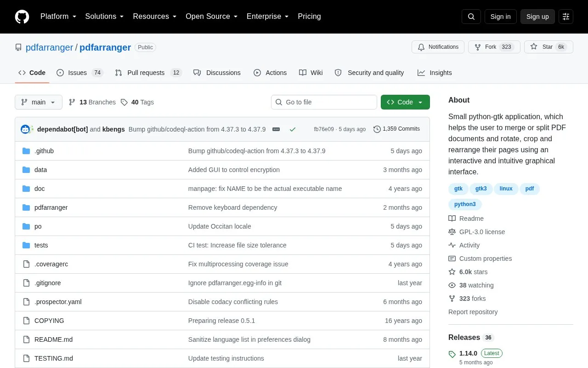Select the python3 topic tag
Image resolution: width=588 pixels, height=368 pixels.
(x=465, y=204)
